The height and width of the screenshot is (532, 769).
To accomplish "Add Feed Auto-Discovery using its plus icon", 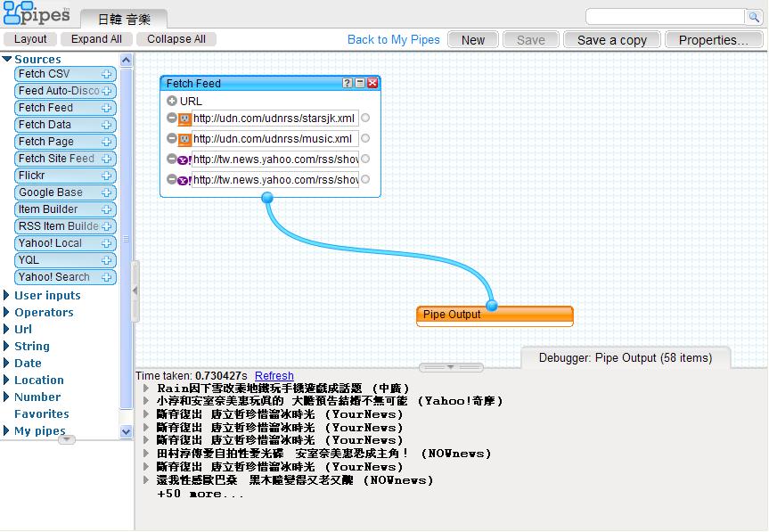I will (x=106, y=91).
